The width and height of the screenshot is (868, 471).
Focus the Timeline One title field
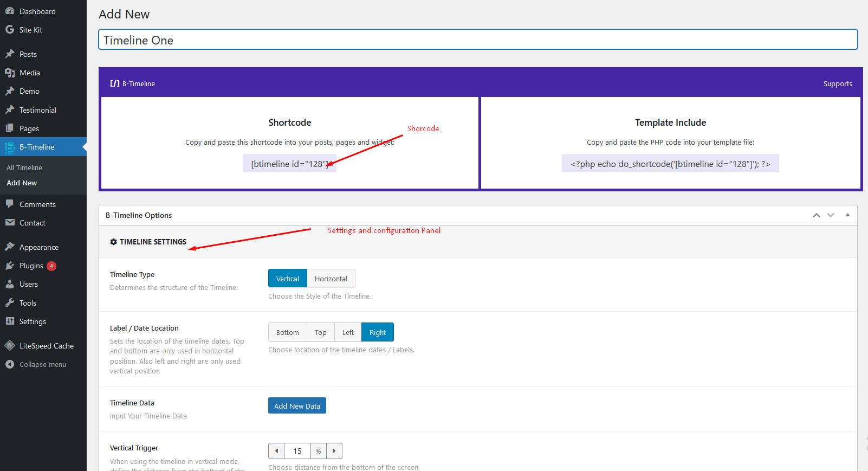[478, 40]
